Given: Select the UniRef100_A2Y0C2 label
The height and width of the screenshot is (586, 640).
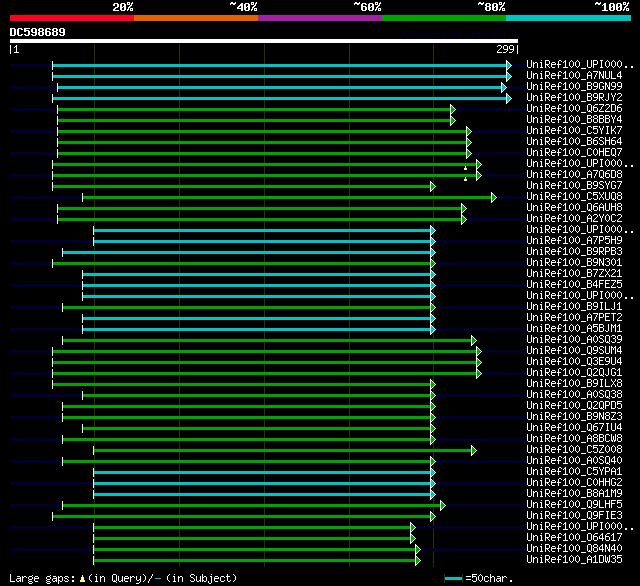Looking at the screenshot, I should tap(574, 219).
